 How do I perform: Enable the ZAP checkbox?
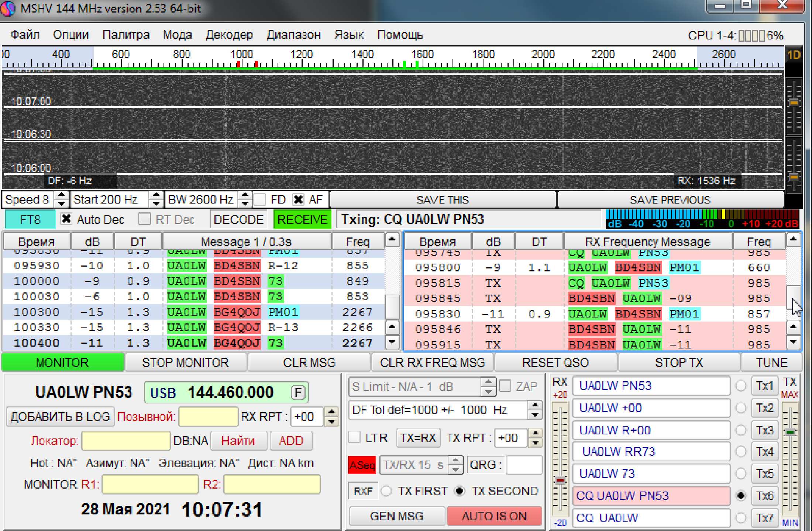(x=505, y=386)
